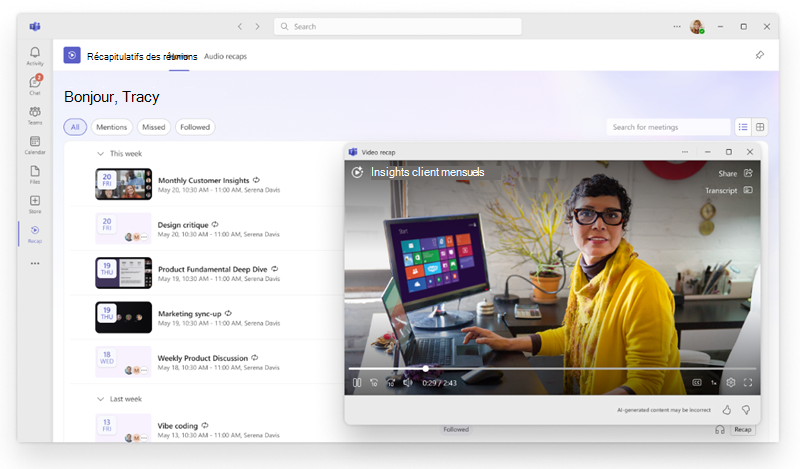Open video player settings gear
This screenshot has height=469, width=800.
(x=731, y=383)
